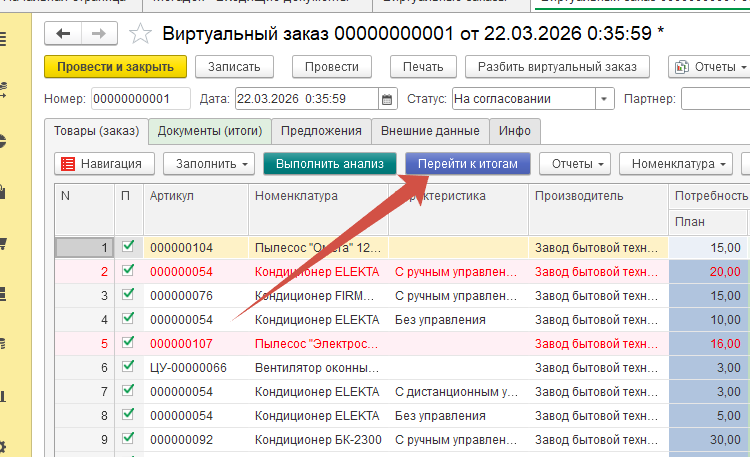The width and height of the screenshot is (750, 457).
Task: Toggle checkbox for article 000000107
Action: 128,342
